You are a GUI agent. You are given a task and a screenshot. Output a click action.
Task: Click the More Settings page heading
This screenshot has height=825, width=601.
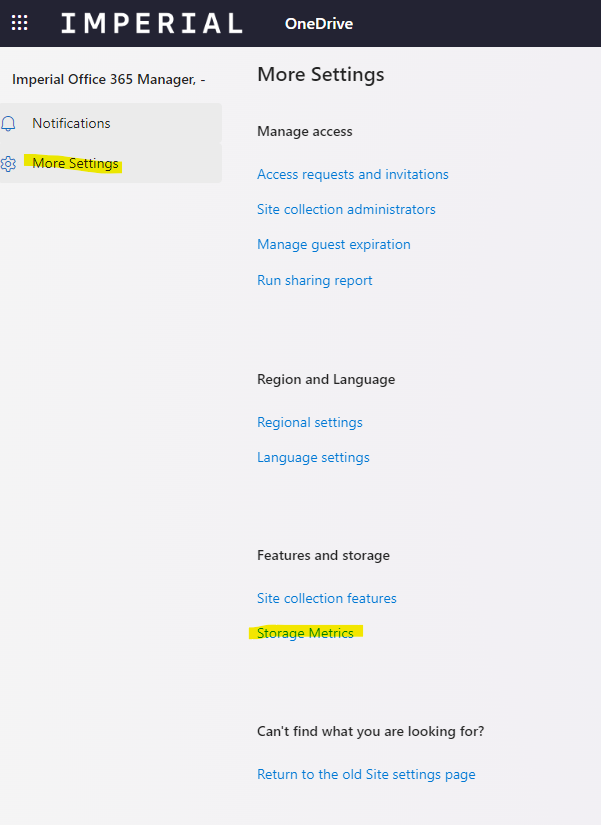point(320,75)
